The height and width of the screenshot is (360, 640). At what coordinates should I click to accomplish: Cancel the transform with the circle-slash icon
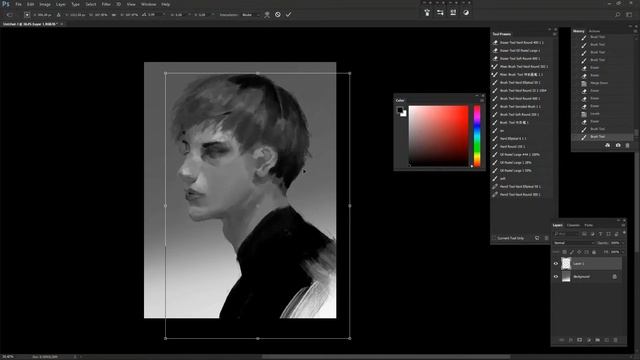[278, 14]
